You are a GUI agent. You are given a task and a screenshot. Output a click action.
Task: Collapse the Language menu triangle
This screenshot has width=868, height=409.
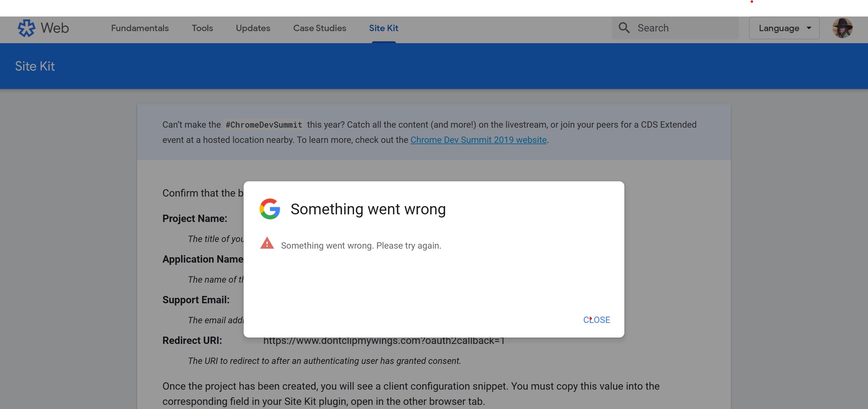click(809, 29)
